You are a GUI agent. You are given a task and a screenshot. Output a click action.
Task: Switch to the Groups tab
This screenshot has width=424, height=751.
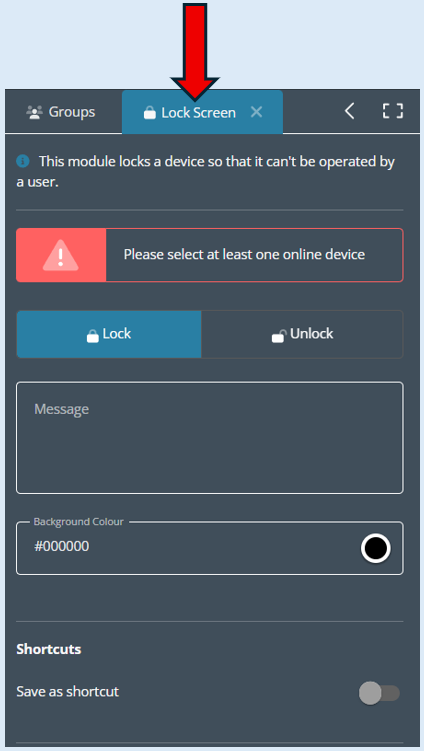click(60, 112)
